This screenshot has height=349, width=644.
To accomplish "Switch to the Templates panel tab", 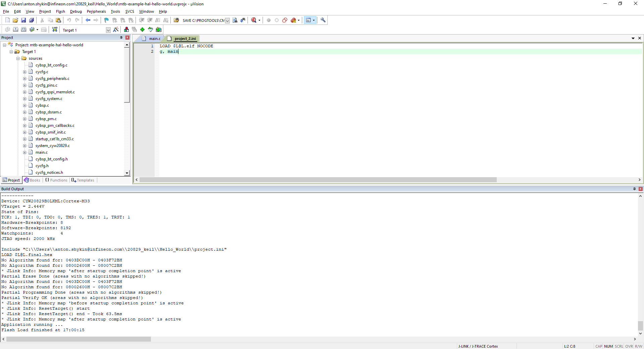I will pyautogui.click(x=83, y=180).
